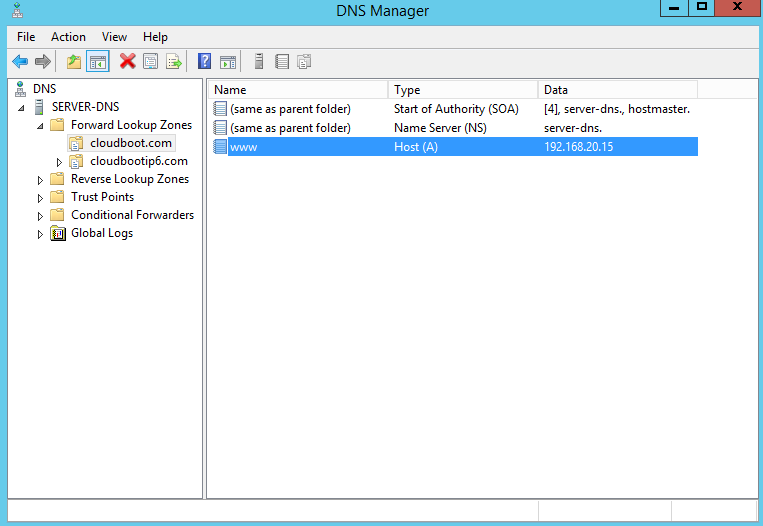Screen dimensions: 763x526
Task: Expand Reverse Lookup Zones node
Action: (x=40, y=180)
